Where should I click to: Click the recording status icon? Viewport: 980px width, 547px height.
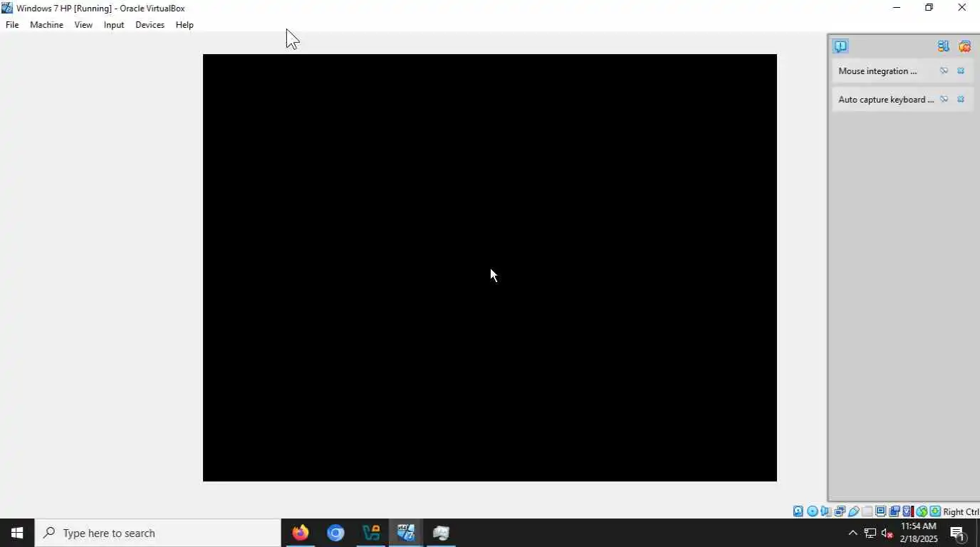894,511
